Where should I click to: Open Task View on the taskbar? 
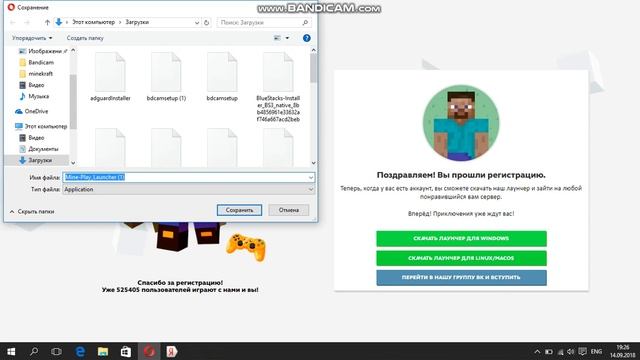[56, 351]
